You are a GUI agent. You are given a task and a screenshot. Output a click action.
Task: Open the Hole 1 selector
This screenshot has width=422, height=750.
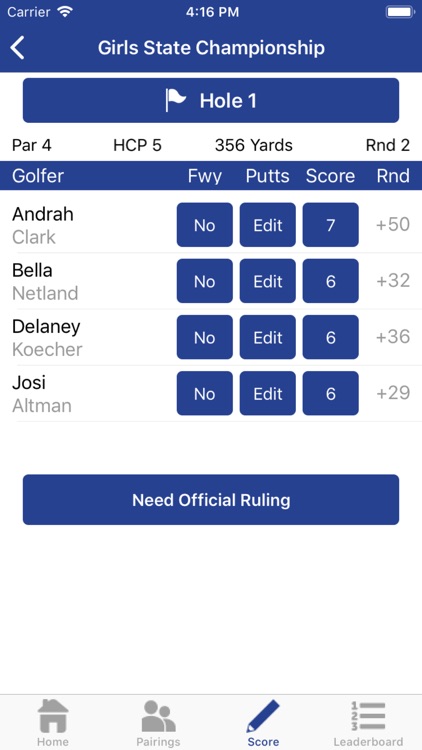pyautogui.click(x=211, y=100)
